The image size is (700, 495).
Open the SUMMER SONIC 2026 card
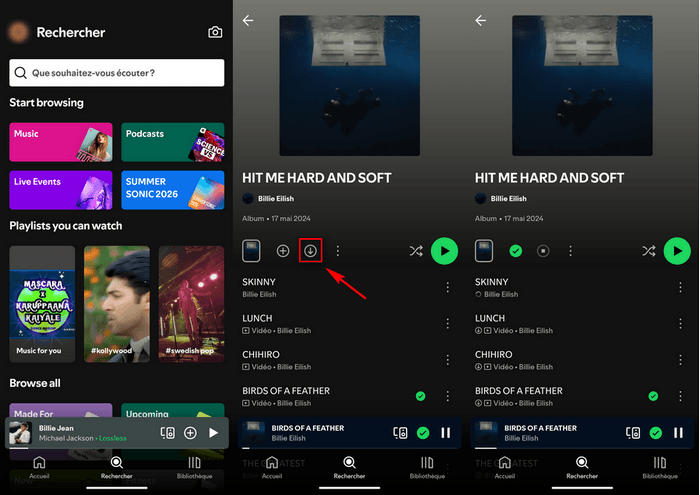tap(173, 190)
